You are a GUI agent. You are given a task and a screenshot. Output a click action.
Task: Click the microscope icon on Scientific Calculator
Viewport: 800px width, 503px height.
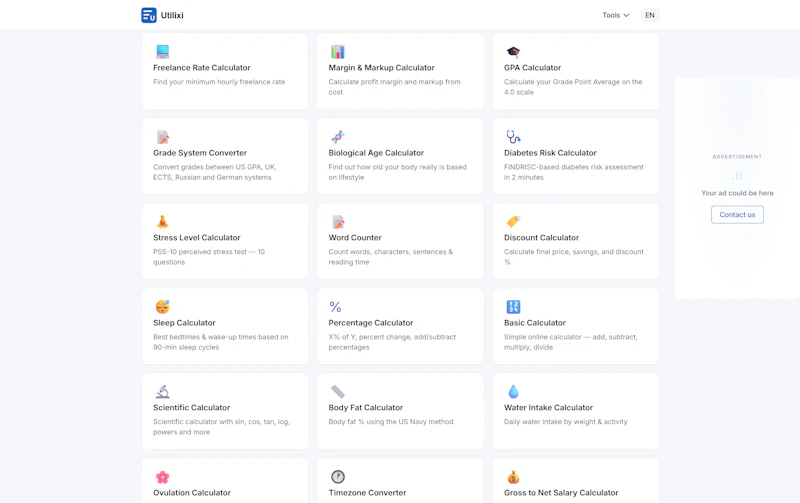click(162, 391)
